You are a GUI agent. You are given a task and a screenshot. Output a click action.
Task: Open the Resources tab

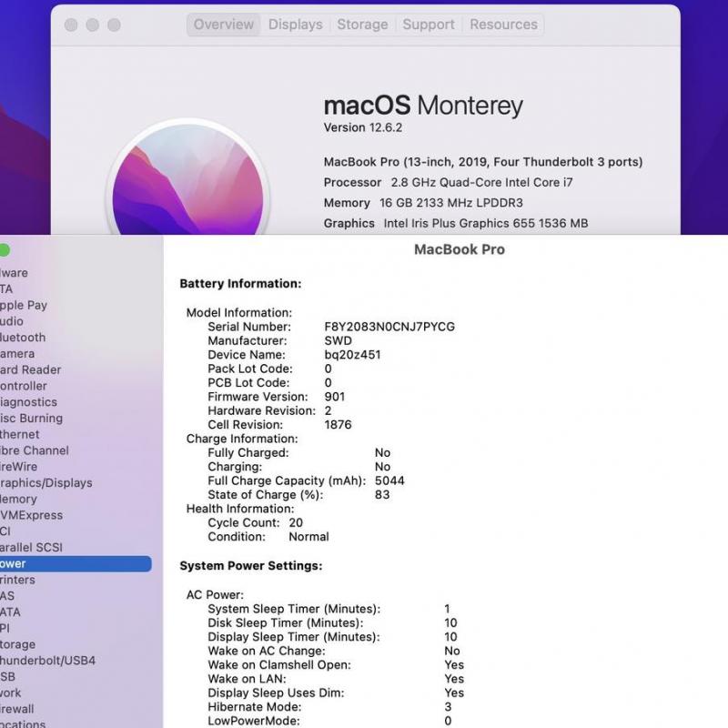[503, 25]
